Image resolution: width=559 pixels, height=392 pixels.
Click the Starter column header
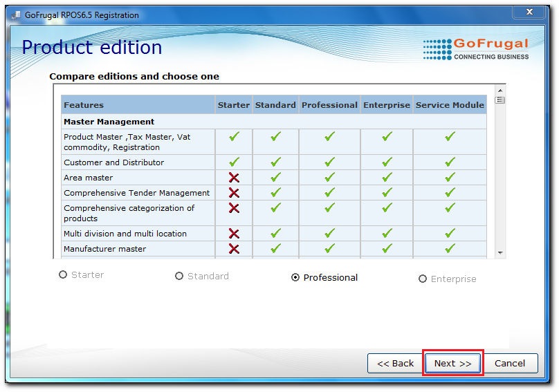pos(234,105)
